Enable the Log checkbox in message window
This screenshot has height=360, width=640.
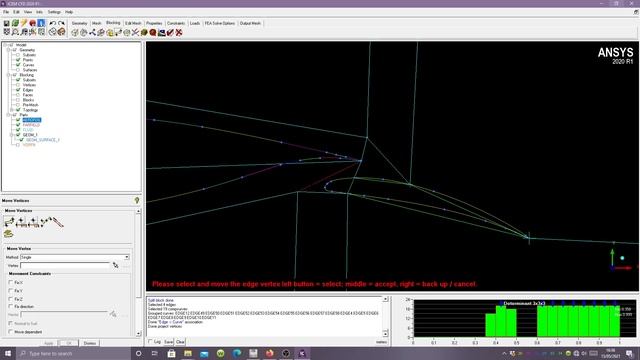[x=150, y=342]
